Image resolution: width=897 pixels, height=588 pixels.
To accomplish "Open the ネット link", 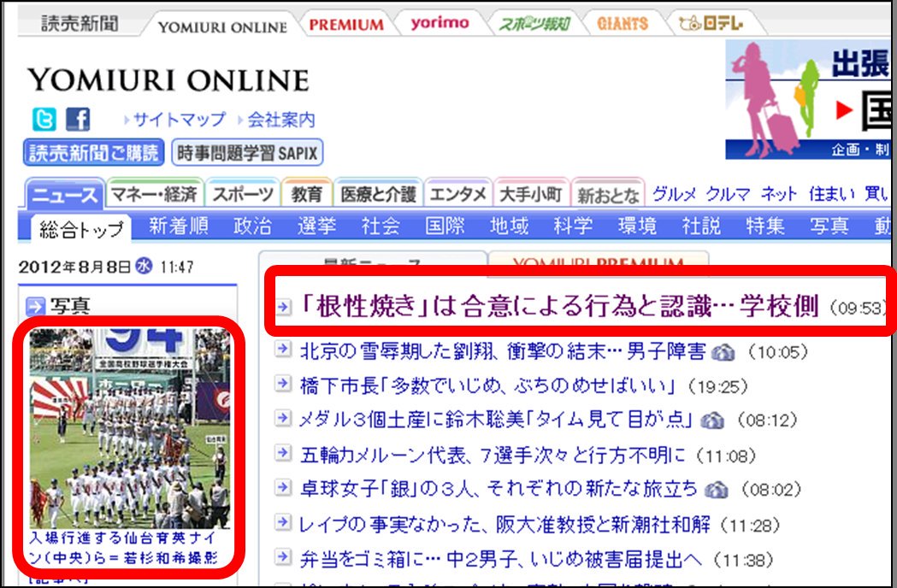I will 779,195.
